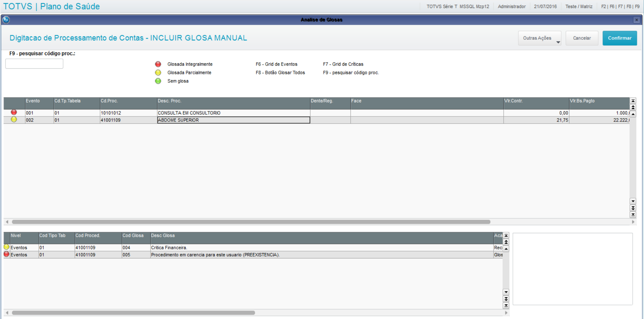
Task: Page up in the glosas grid
Action: tap(506, 242)
